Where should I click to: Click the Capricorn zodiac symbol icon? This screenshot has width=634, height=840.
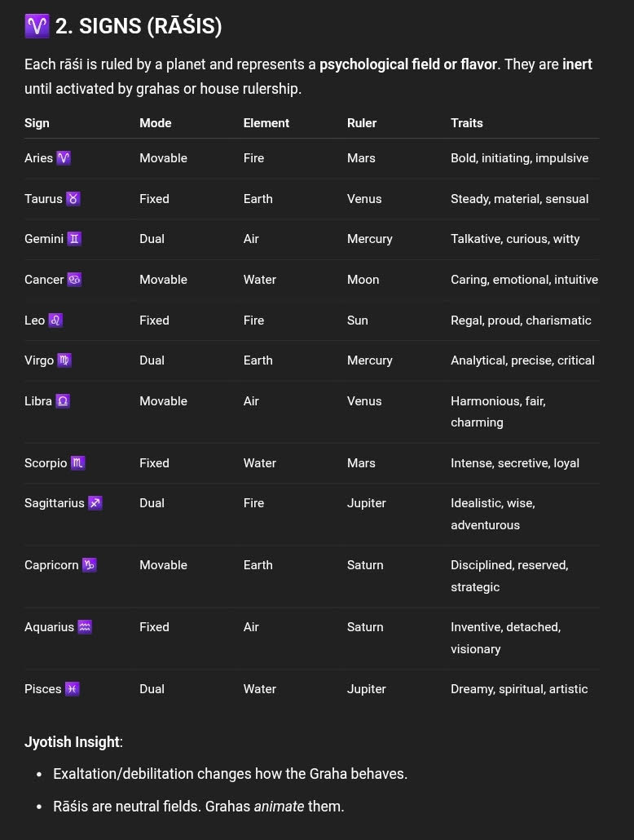pyautogui.click(x=90, y=565)
